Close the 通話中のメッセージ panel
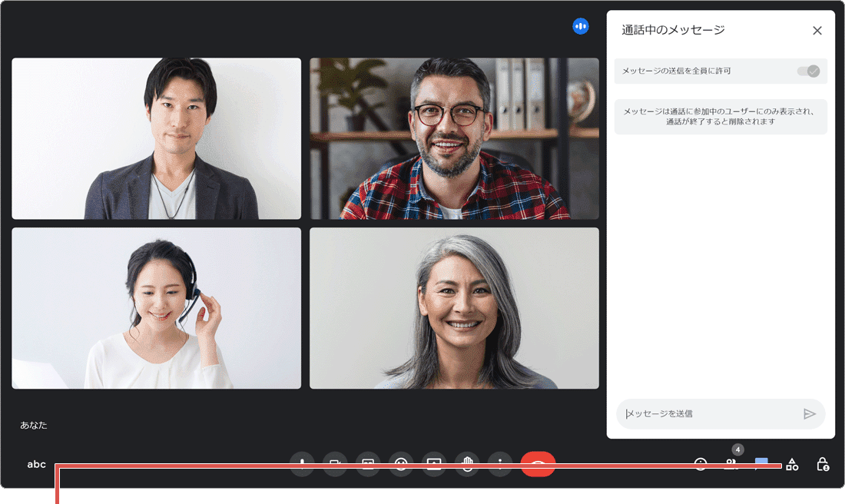The width and height of the screenshot is (845, 504). click(817, 31)
